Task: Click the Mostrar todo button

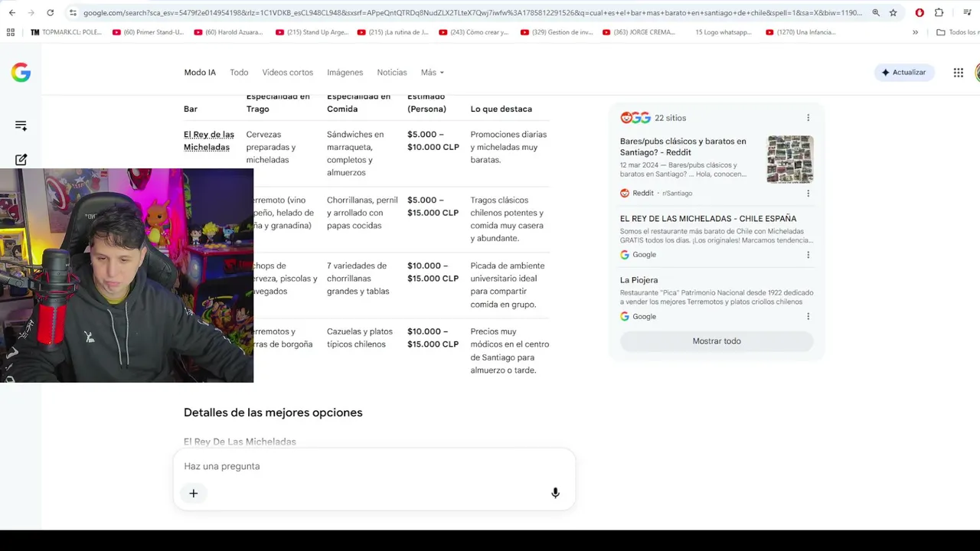Action: tap(717, 341)
